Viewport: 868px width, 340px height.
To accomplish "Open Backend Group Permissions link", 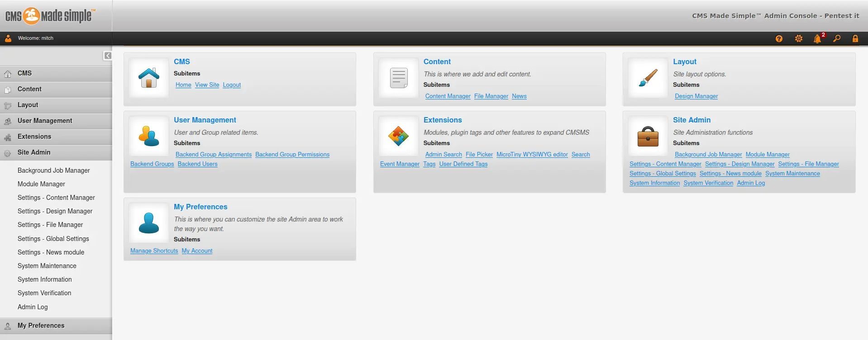I will [292, 155].
